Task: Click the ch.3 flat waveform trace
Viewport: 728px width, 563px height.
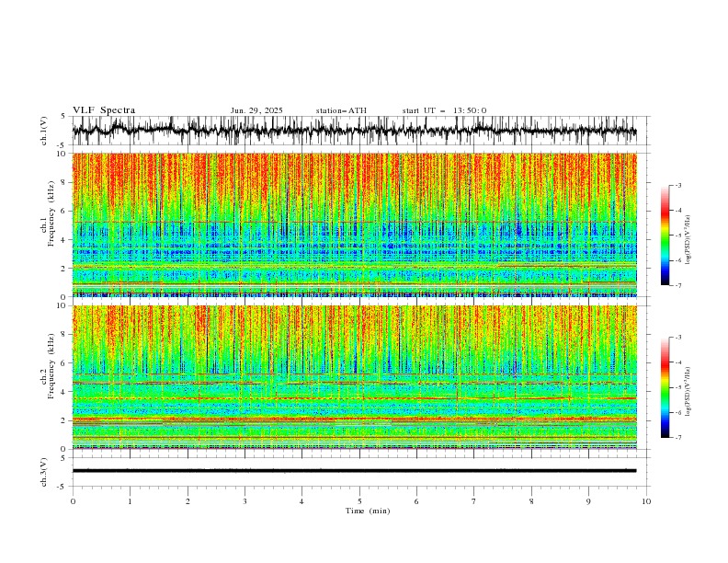Action: [x=354, y=471]
